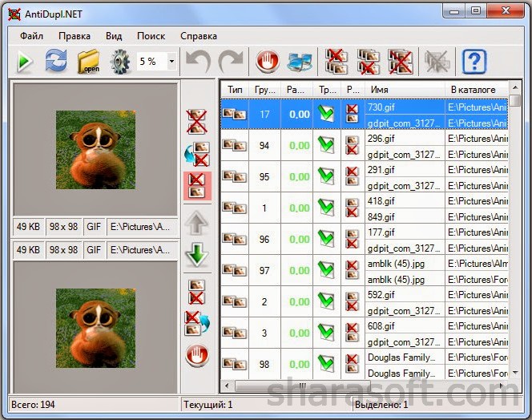Click the Redo arrow in the toolbar
The image size is (532, 420).
(x=231, y=61)
